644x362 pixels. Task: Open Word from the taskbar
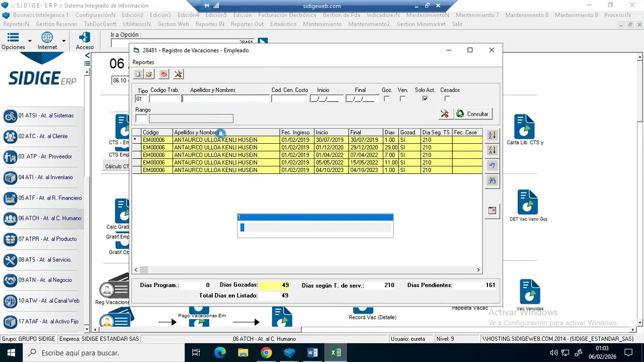[x=312, y=352]
